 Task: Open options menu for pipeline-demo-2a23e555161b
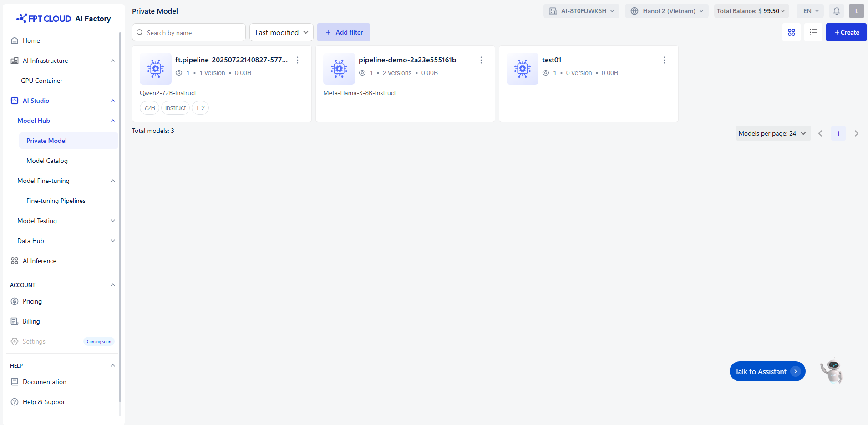[481, 60]
